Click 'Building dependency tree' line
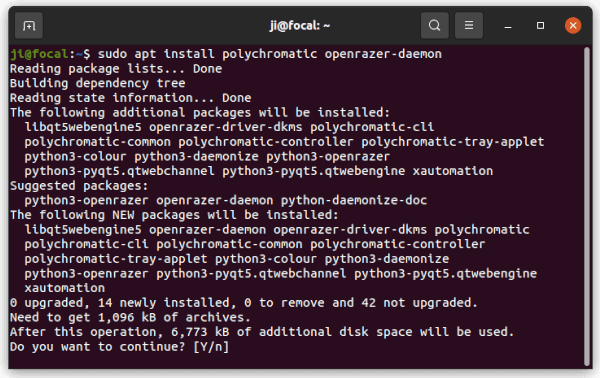This screenshot has height=378, width=600. [x=98, y=83]
